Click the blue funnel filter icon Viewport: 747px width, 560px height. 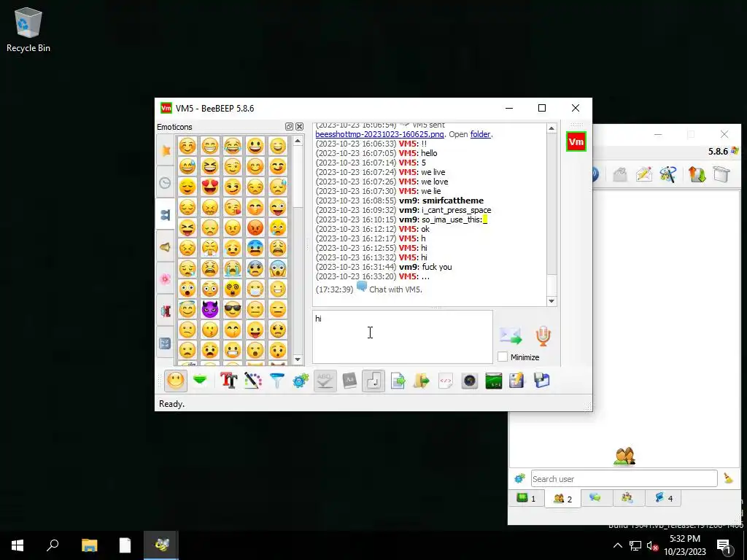(276, 381)
